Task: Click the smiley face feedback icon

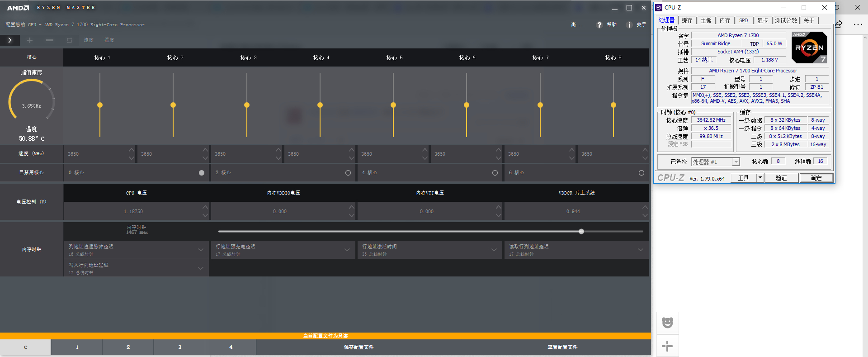Action: point(667,323)
